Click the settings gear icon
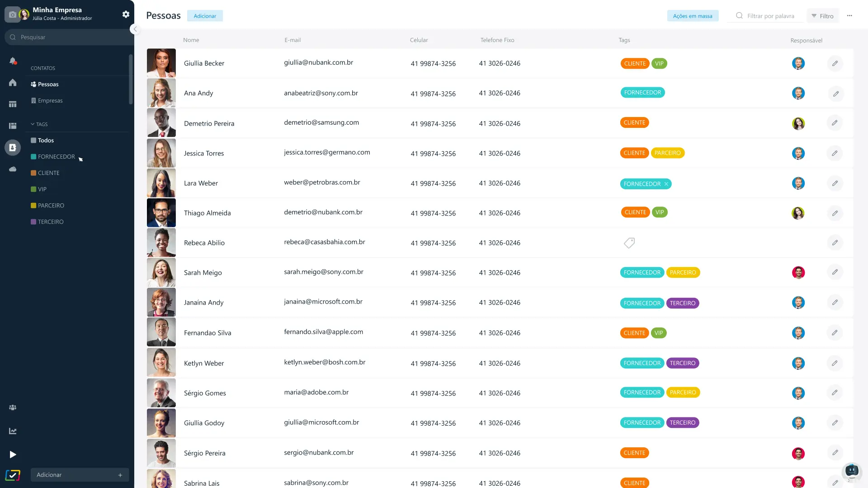 click(126, 14)
